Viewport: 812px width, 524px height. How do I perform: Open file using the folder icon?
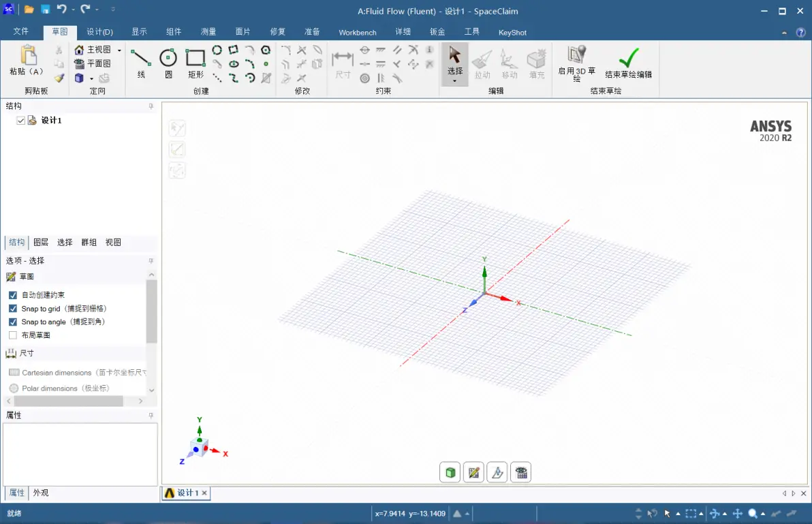coord(29,10)
